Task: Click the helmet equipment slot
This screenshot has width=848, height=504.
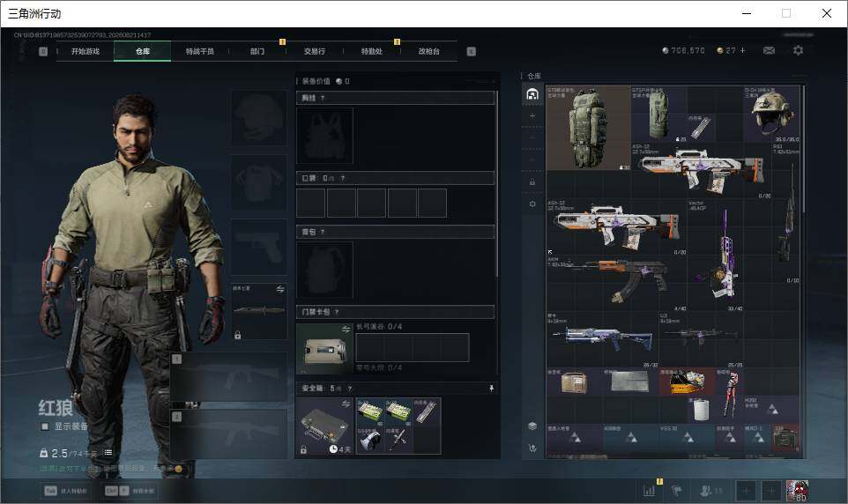Action: (259, 117)
